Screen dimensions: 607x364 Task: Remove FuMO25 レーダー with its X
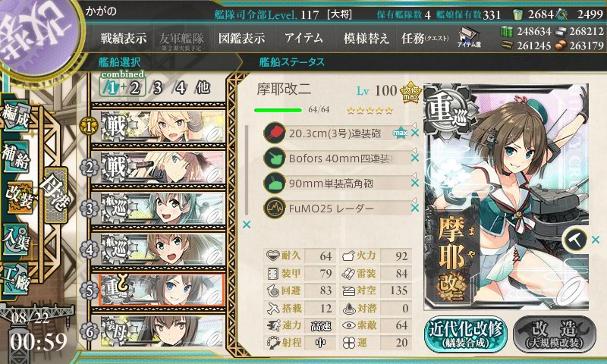click(414, 208)
